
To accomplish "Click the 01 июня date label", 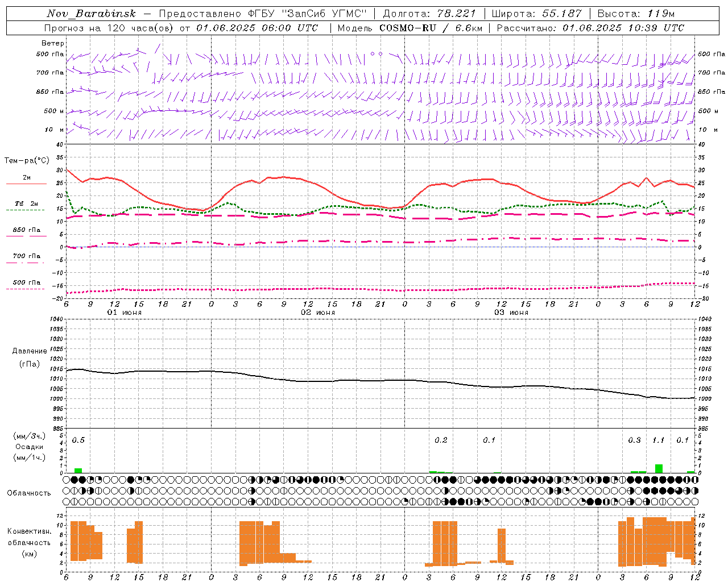I will click(125, 313).
